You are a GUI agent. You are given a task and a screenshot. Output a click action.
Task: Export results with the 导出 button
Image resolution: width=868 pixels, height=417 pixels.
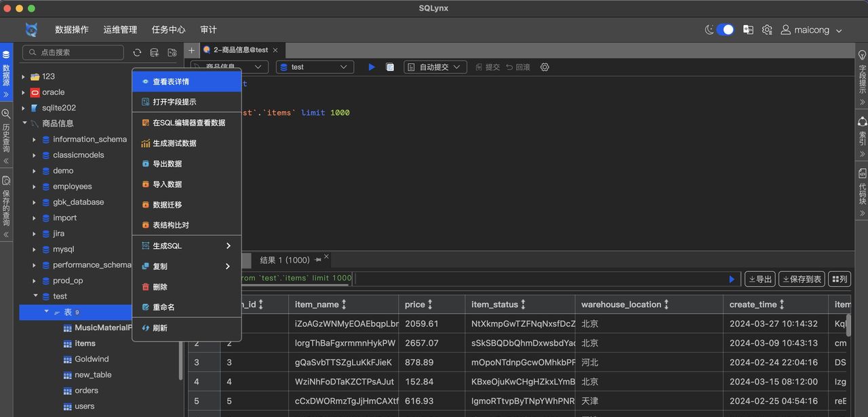pos(759,279)
